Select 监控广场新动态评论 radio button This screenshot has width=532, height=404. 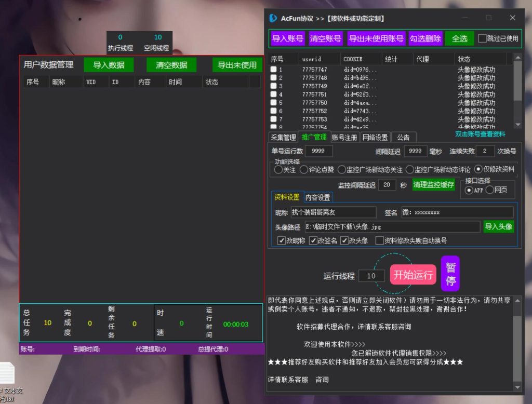tap(410, 169)
